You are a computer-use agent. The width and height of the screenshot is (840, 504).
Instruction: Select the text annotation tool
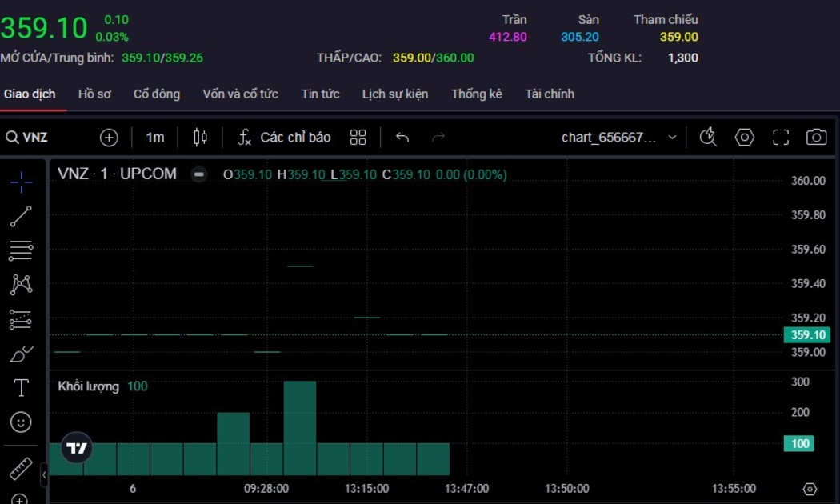22,388
